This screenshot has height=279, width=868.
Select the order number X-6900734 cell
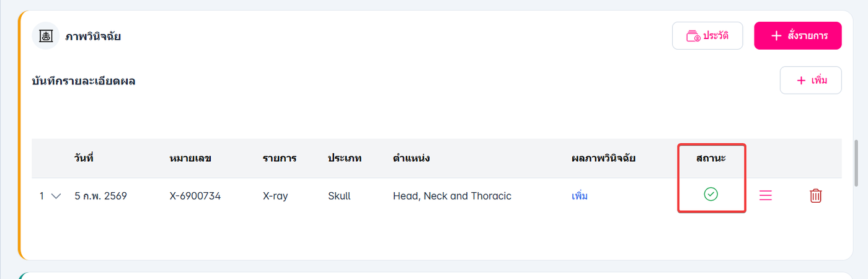(195, 196)
